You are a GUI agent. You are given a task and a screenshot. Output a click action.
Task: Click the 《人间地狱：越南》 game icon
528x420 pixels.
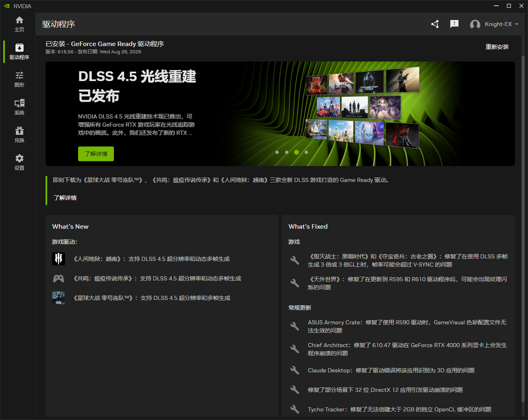pos(59,259)
